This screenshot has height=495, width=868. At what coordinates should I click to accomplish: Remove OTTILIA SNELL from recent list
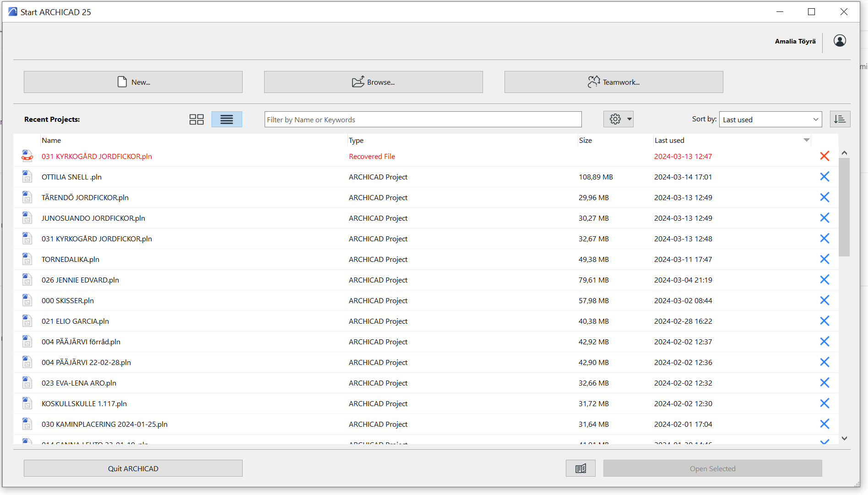[825, 177]
